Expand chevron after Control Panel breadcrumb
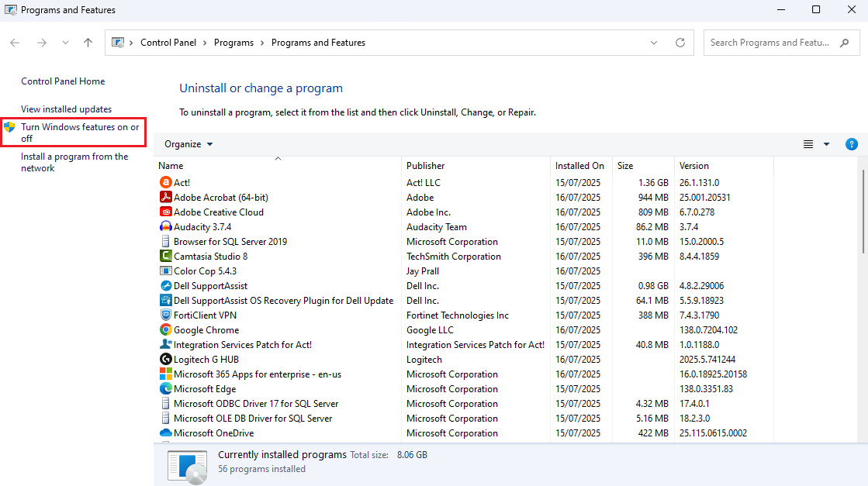Image resolution: width=868 pixels, height=486 pixels. (x=205, y=43)
